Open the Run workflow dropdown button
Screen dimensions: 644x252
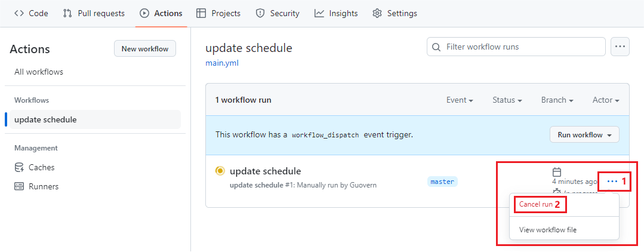(x=584, y=135)
